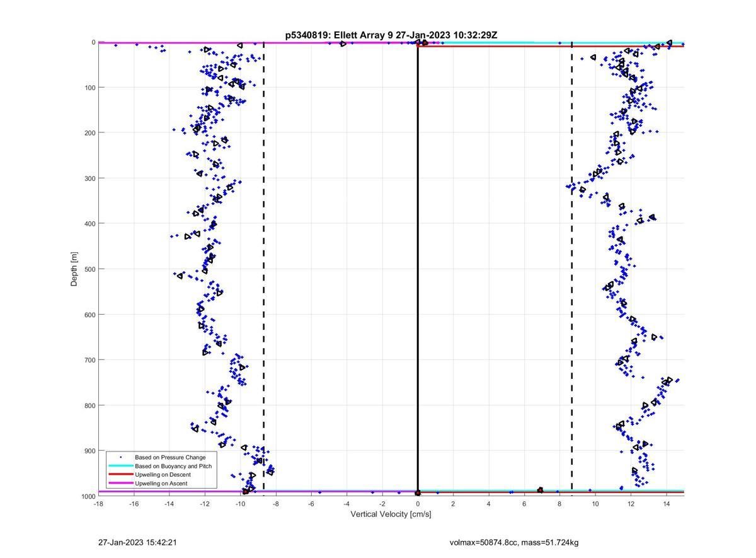This screenshot has height=558, width=756.
Task: Click x-axis tick label '-18'
Action: click(x=98, y=504)
